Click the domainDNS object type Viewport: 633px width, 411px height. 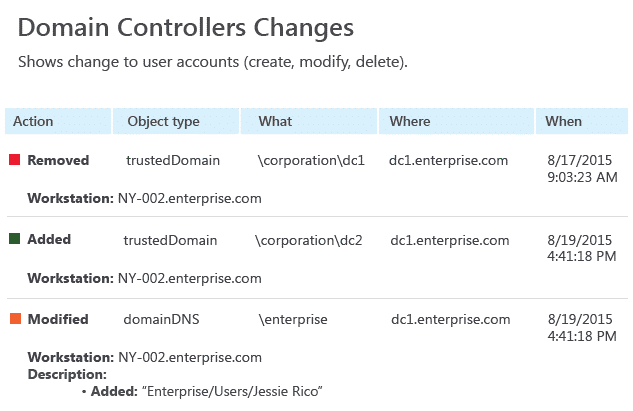pos(161,319)
